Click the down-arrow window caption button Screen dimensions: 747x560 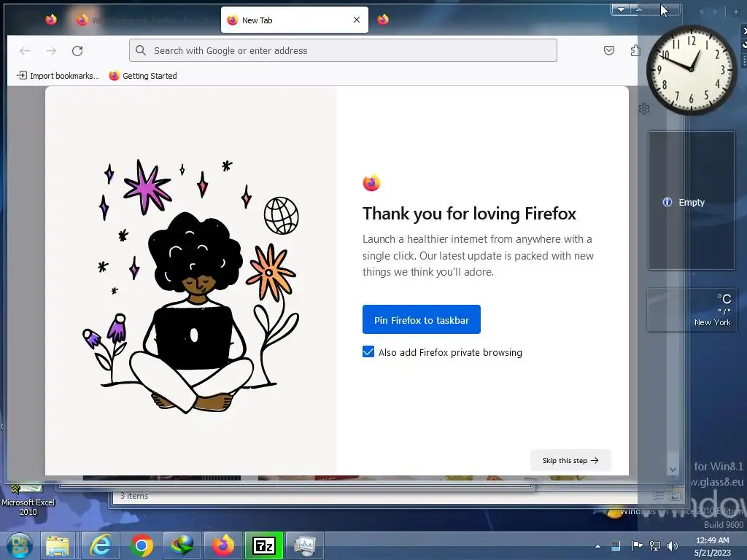click(x=621, y=9)
